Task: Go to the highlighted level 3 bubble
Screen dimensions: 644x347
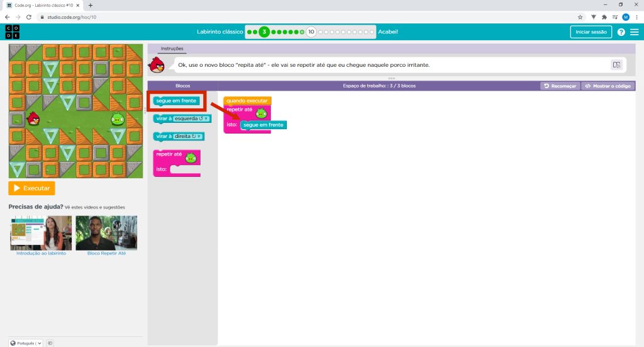Action: pos(264,31)
